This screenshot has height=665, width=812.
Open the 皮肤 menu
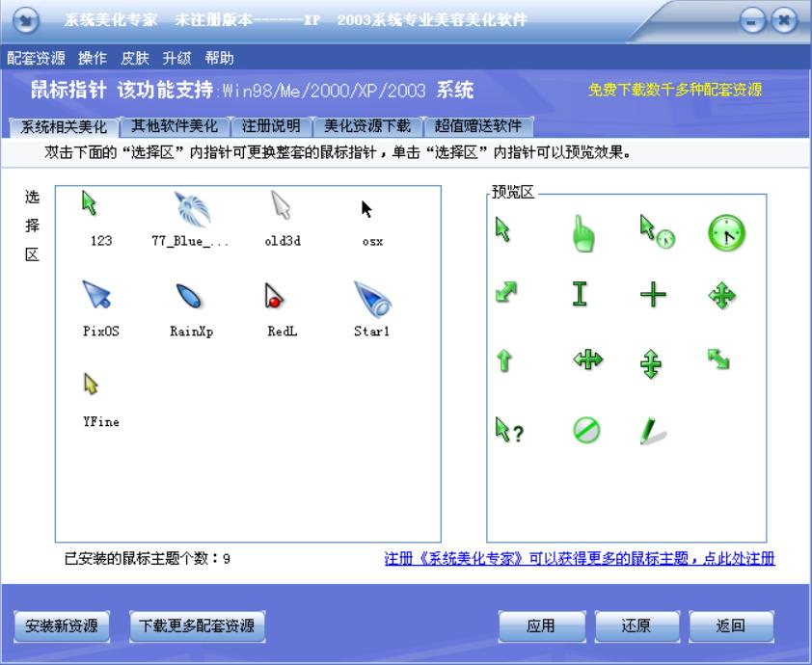coord(135,58)
